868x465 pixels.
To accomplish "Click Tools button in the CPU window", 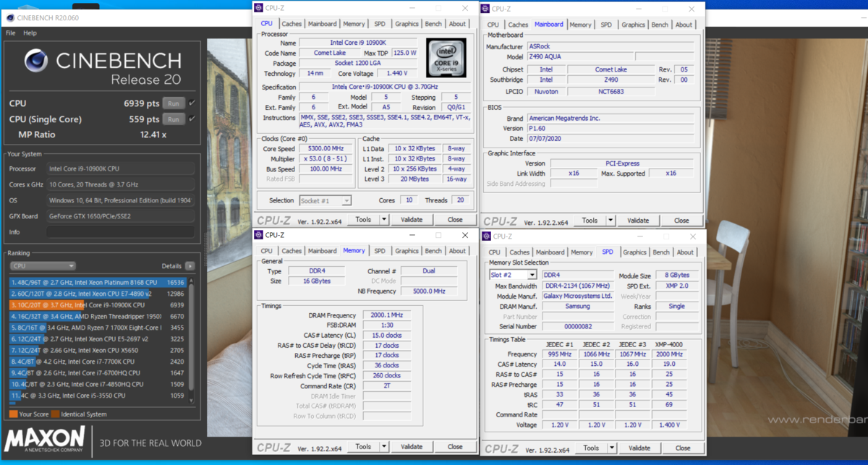I will click(363, 220).
